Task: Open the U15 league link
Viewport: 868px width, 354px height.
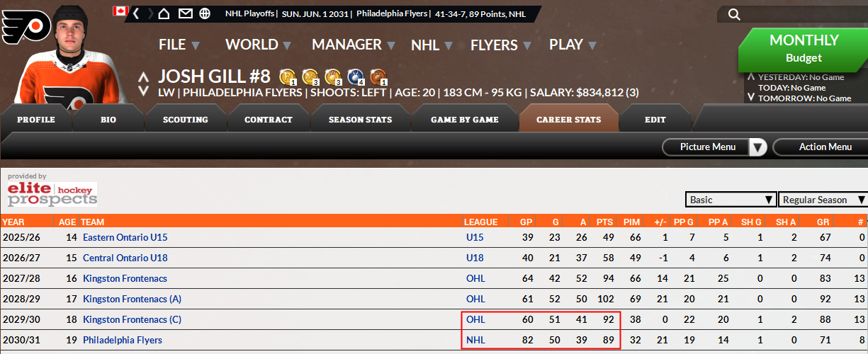Action: (x=475, y=237)
